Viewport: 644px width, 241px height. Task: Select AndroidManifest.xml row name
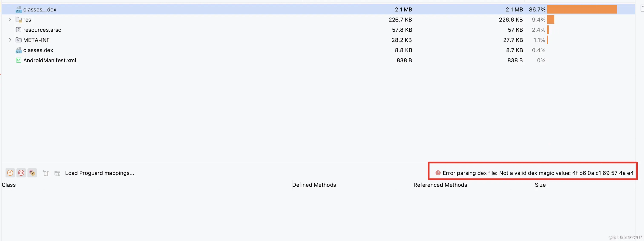click(49, 60)
